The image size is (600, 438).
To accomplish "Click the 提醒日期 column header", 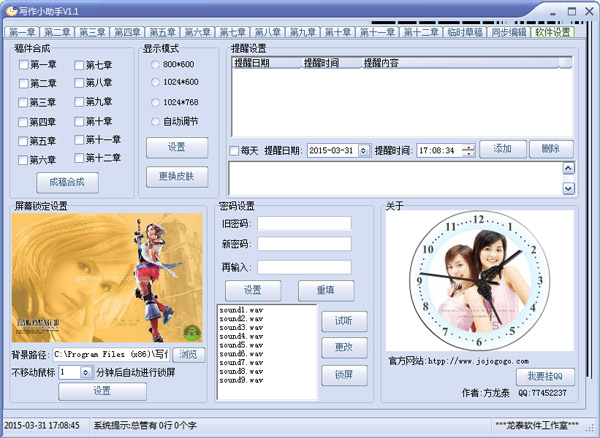I will tap(266, 63).
